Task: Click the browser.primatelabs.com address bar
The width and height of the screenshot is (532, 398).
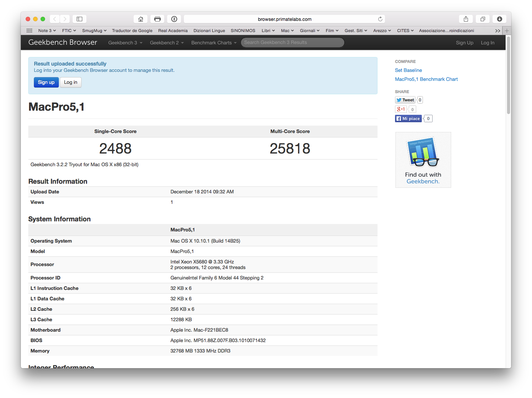Action: coord(284,19)
